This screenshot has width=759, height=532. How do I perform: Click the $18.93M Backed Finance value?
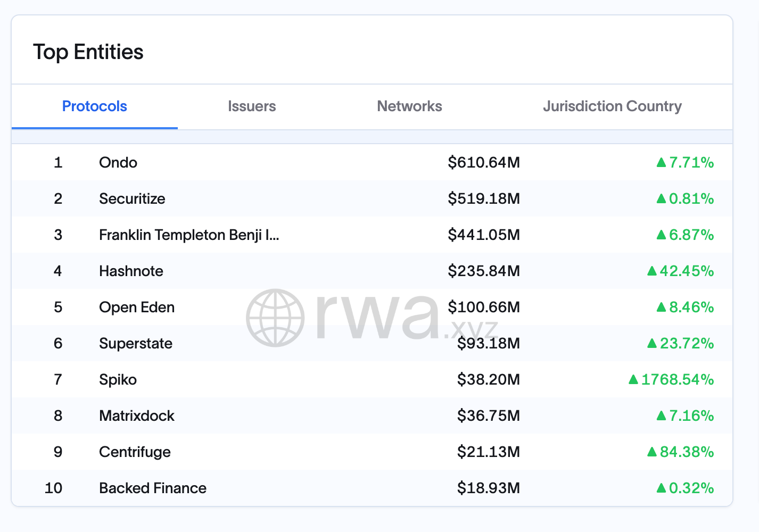coord(489,488)
